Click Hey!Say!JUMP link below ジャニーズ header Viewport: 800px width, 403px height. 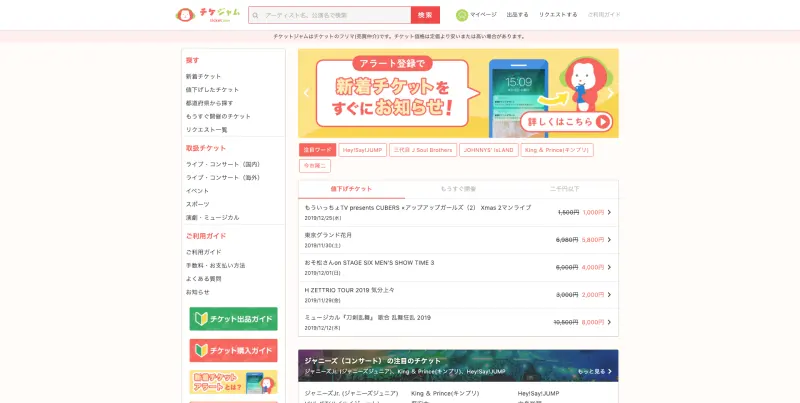pyautogui.click(x=539, y=393)
